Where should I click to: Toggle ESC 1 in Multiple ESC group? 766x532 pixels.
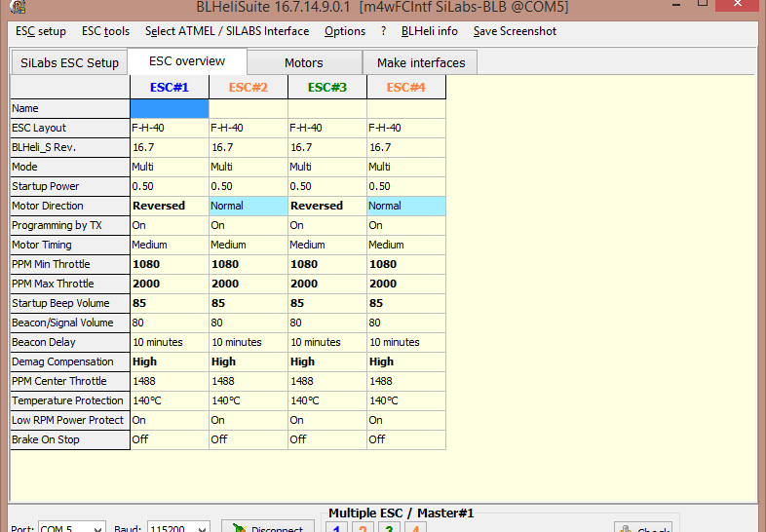pos(336,527)
